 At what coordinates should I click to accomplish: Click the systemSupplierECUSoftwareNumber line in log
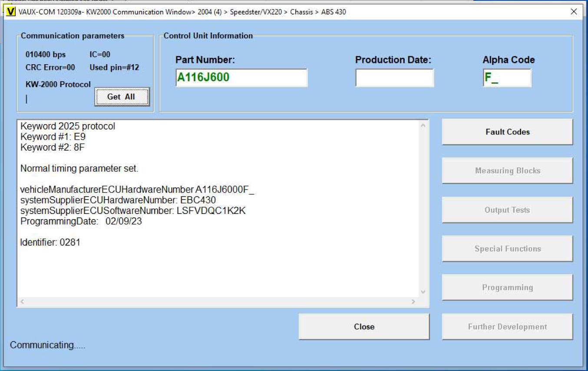pos(133,211)
